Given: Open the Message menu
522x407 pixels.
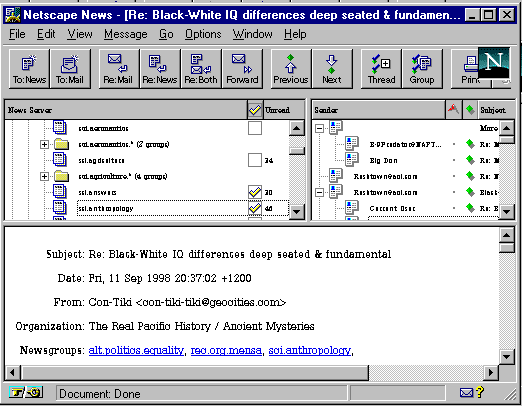Looking at the screenshot, I should click(x=126, y=34).
